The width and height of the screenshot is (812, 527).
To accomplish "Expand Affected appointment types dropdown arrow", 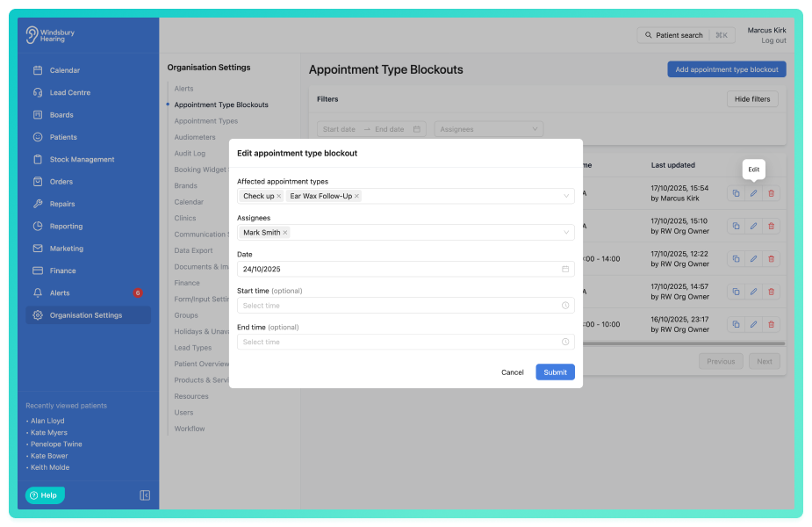I will (x=566, y=197).
